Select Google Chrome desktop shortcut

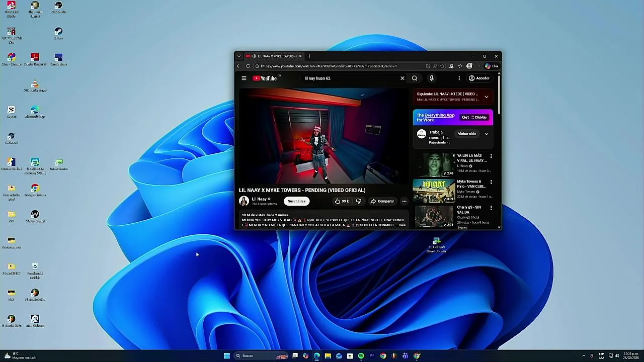point(35,191)
